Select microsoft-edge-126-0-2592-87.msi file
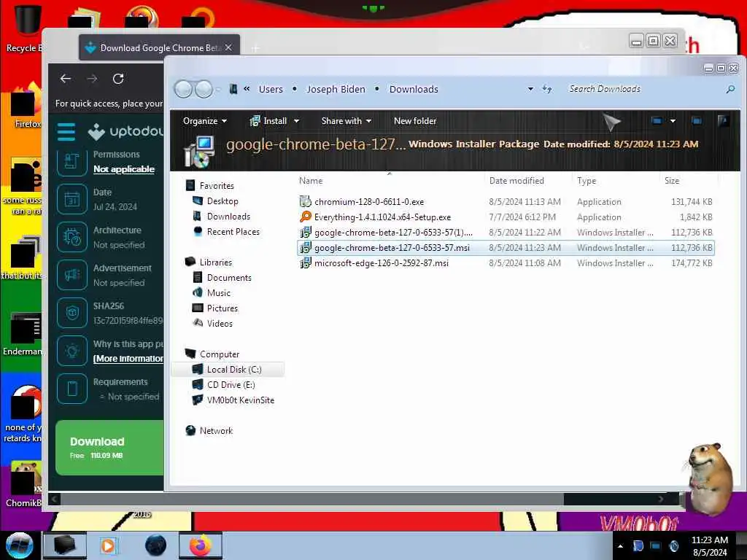This screenshot has height=560, width=747. click(x=506, y=262)
